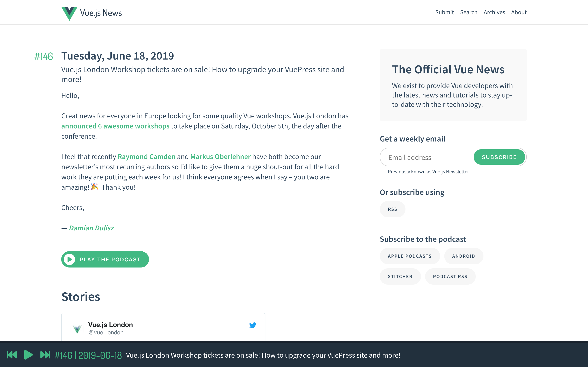Image resolution: width=588 pixels, height=367 pixels.
Task: Go to the Archives page
Action: tap(494, 12)
